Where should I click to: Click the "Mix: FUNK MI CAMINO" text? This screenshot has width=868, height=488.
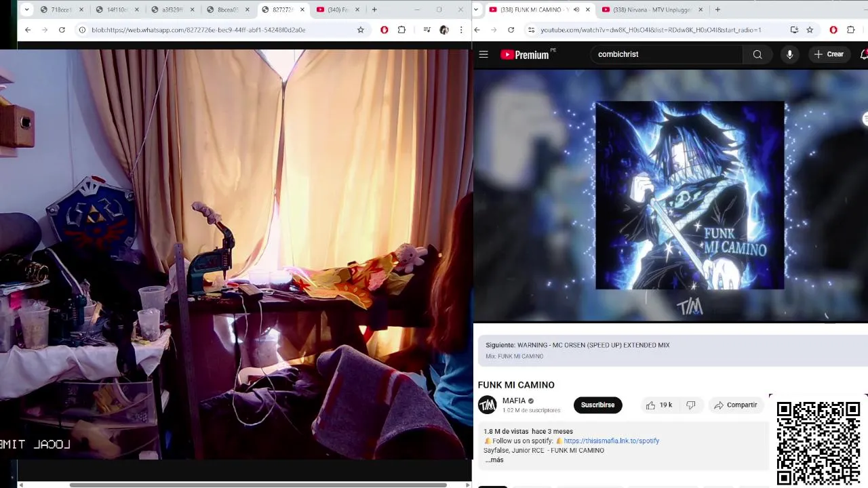coord(514,357)
